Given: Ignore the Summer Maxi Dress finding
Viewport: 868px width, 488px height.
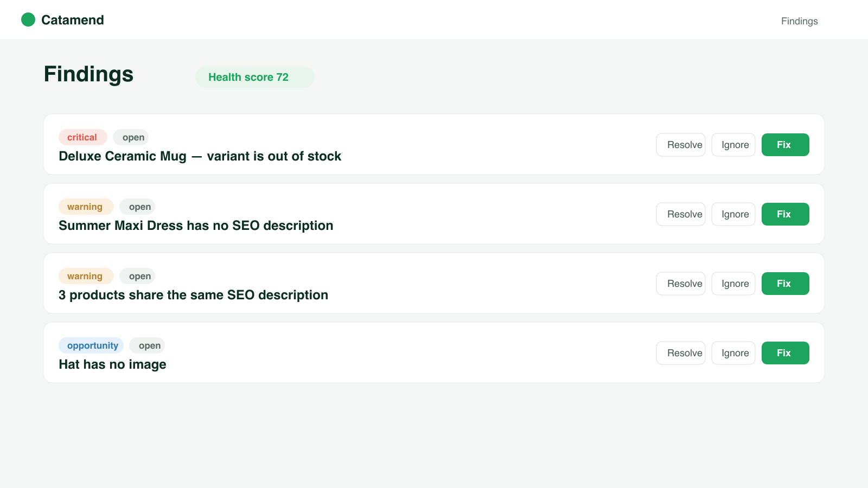Looking at the screenshot, I should point(733,214).
